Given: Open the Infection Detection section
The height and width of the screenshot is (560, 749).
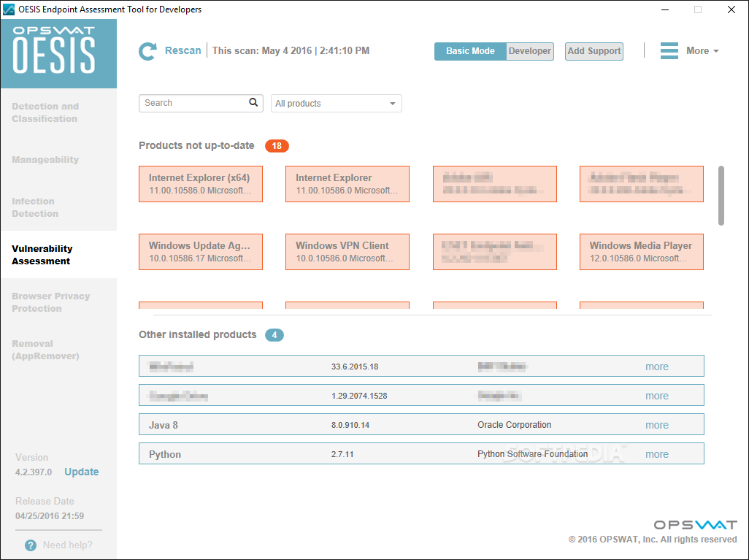Looking at the screenshot, I should pyautogui.click(x=35, y=207).
